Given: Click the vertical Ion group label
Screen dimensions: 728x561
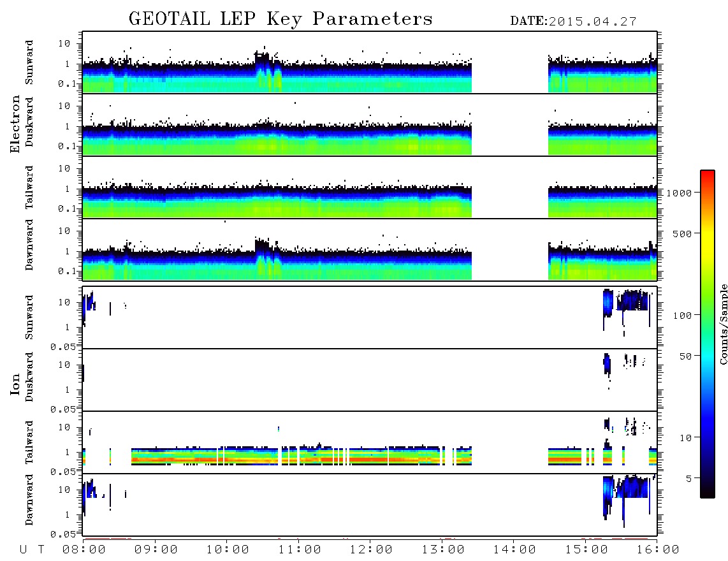Looking at the screenshot, I should [x=15, y=384].
